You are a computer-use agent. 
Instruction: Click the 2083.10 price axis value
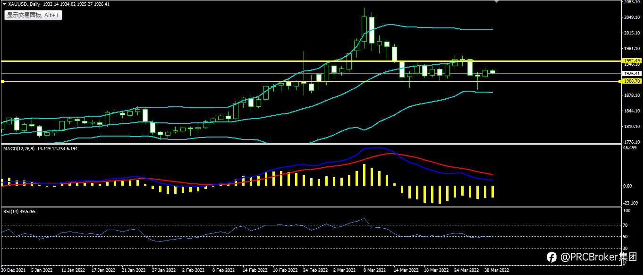click(x=631, y=2)
